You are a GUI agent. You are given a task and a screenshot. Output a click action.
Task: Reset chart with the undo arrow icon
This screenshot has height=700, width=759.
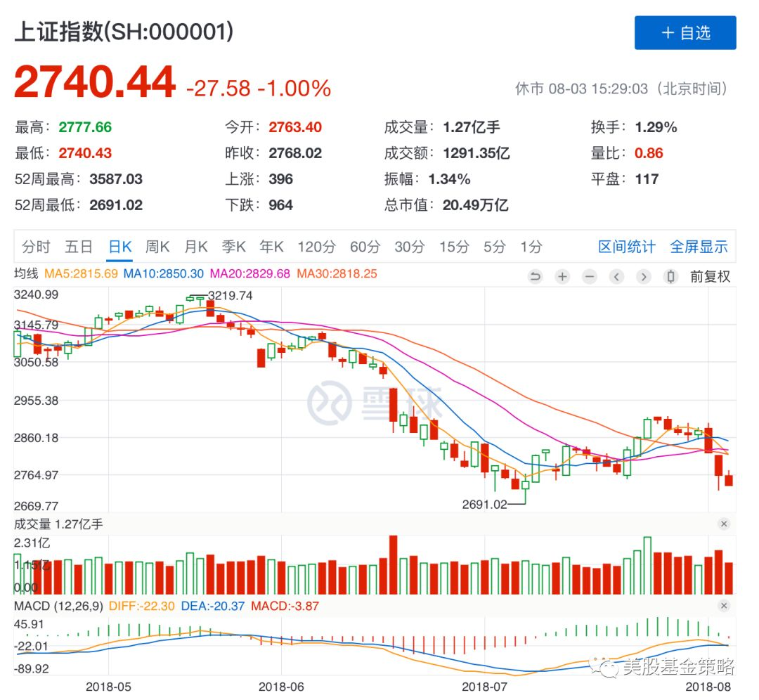coord(536,277)
